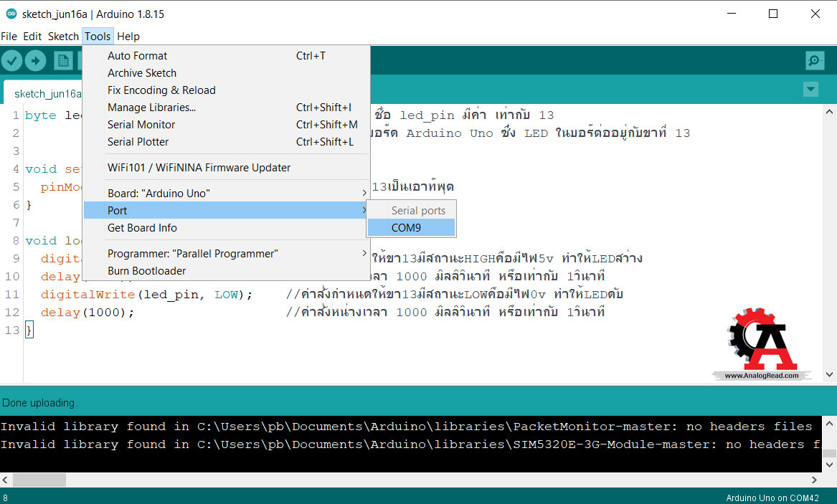Click the console vertical scrollbar down arrow
The width and height of the screenshot is (837, 504).
(x=829, y=465)
